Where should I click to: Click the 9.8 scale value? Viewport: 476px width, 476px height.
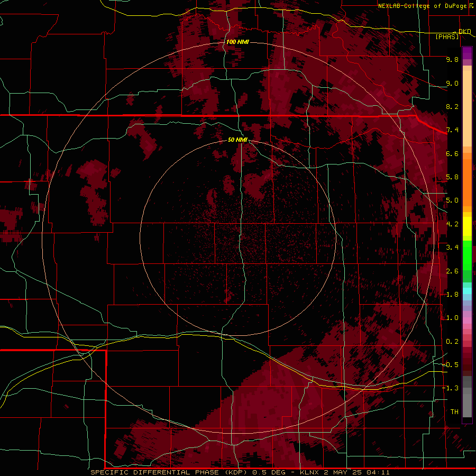pyautogui.click(x=452, y=59)
